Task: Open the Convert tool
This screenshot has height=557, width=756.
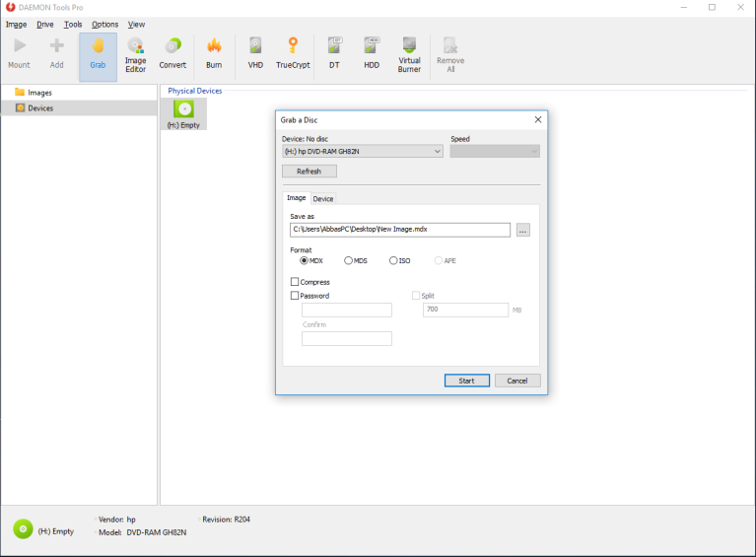Action: tap(172, 54)
